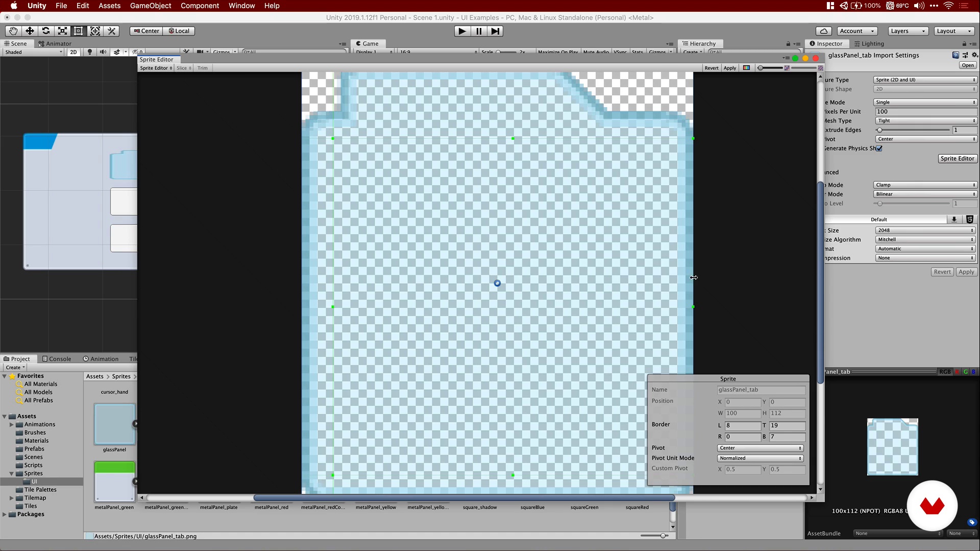Switch to the Scene tab
This screenshot has height=551, width=980.
tap(16, 44)
